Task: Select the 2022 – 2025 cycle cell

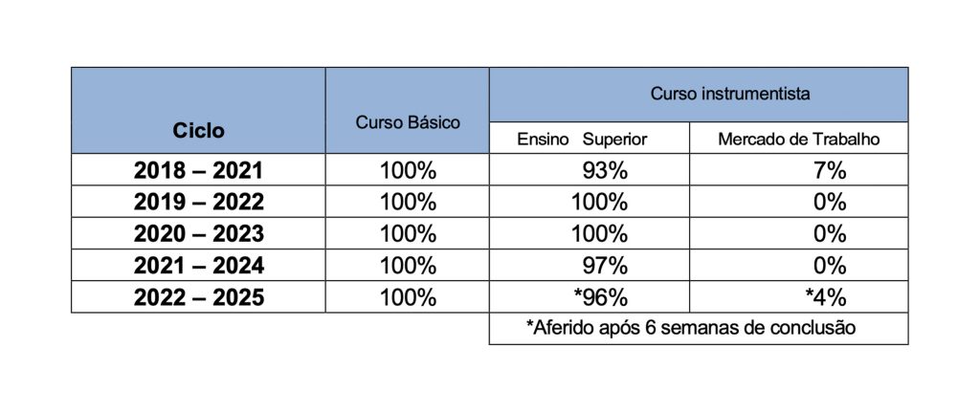Action: [198, 297]
